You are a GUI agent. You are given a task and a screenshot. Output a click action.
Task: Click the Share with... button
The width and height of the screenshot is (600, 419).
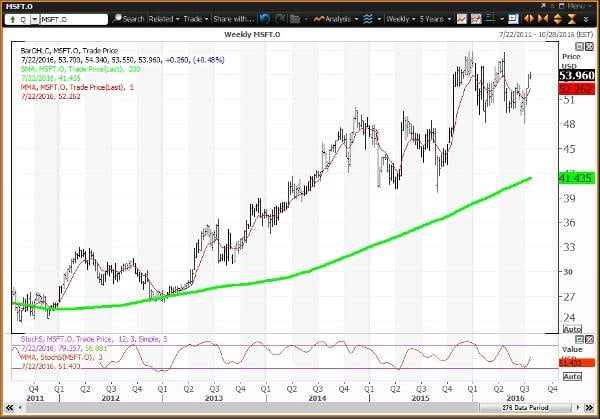pyautogui.click(x=234, y=18)
